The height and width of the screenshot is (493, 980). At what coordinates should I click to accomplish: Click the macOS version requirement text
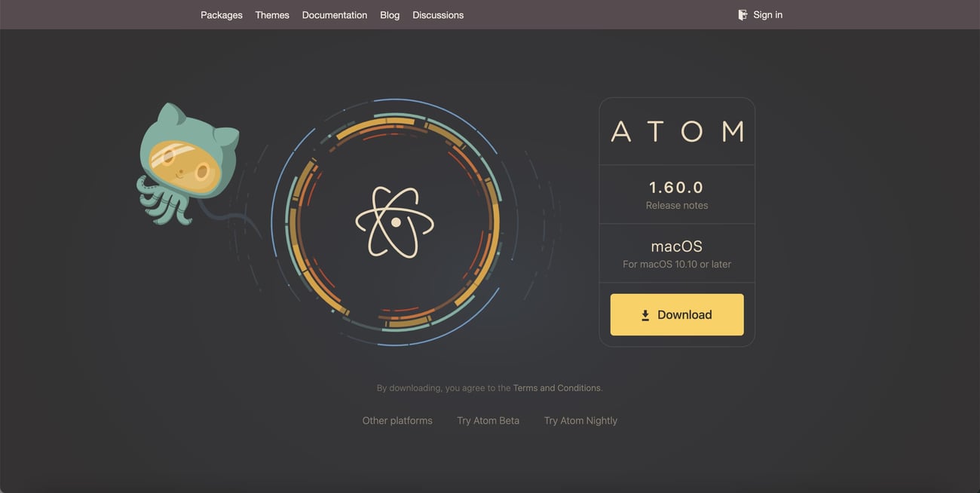click(676, 263)
